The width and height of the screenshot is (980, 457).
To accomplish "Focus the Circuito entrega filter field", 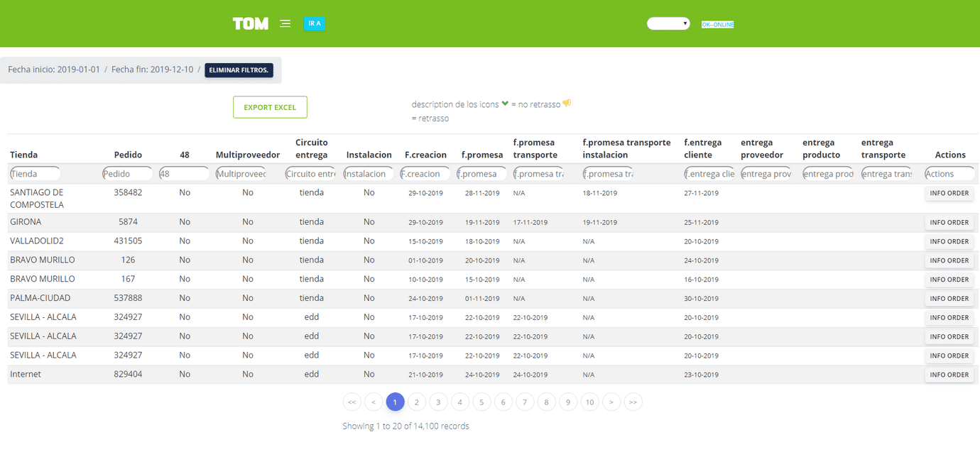I will pyautogui.click(x=310, y=174).
